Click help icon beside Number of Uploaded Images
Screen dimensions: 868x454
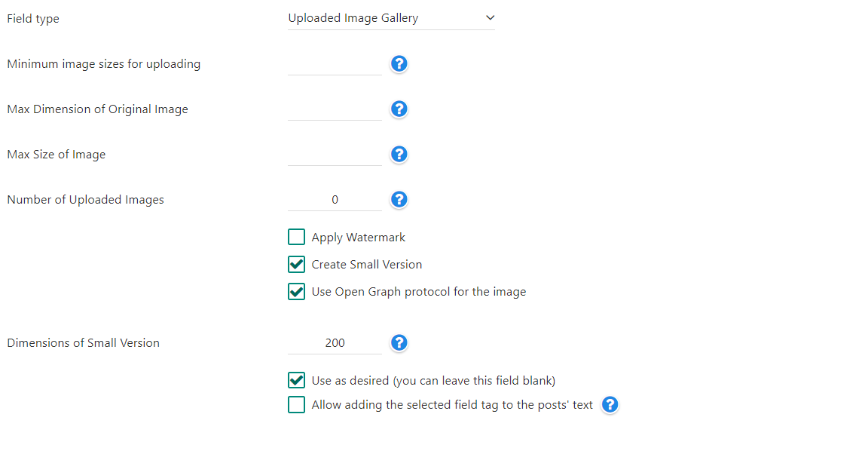399,200
